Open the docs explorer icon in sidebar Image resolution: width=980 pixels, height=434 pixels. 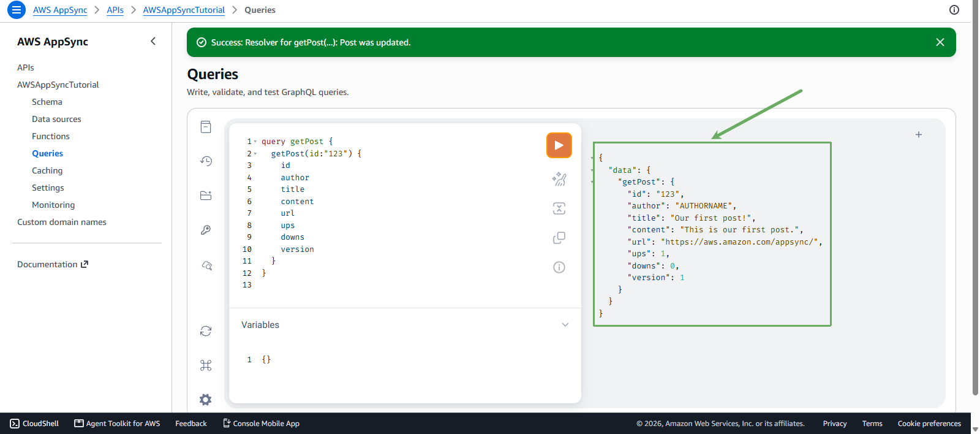[206, 127]
